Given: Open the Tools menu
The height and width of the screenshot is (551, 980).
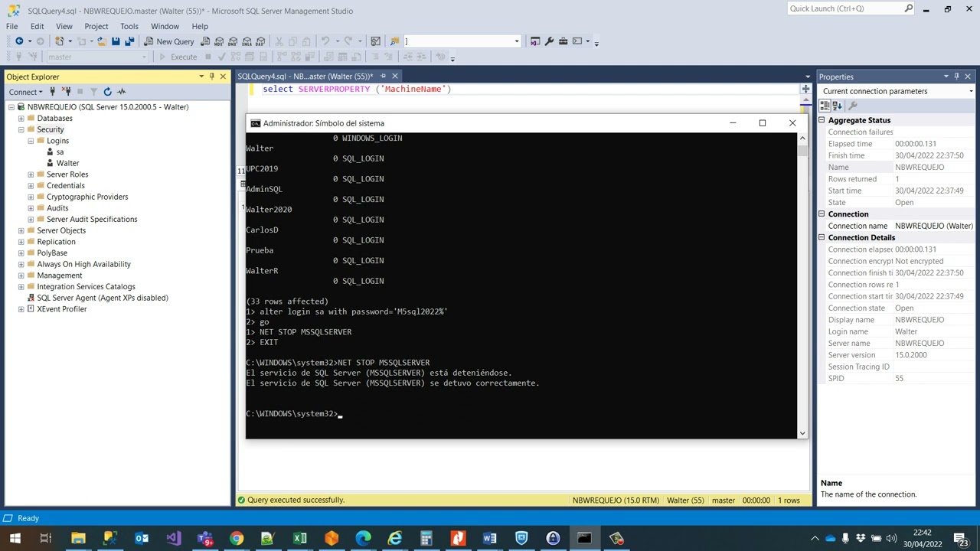Looking at the screenshot, I should pyautogui.click(x=129, y=26).
